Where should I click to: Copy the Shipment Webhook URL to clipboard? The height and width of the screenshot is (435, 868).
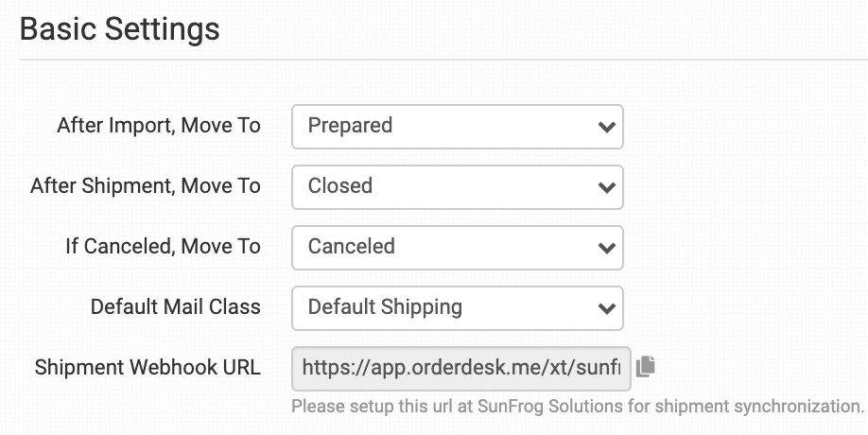pos(646,367)
